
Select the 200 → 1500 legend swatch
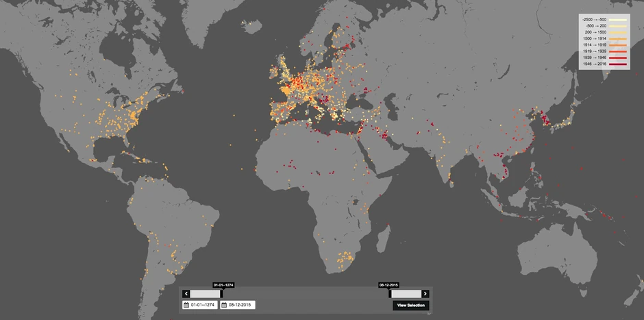pos(618,32)
